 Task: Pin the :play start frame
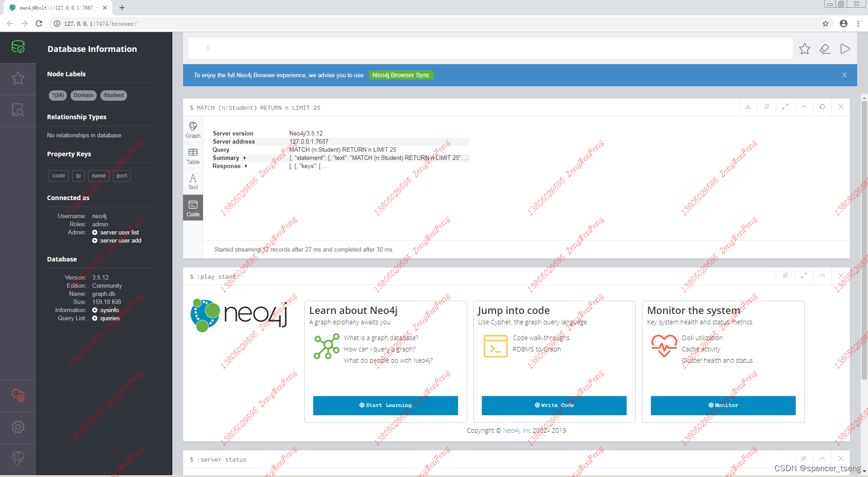785,276
